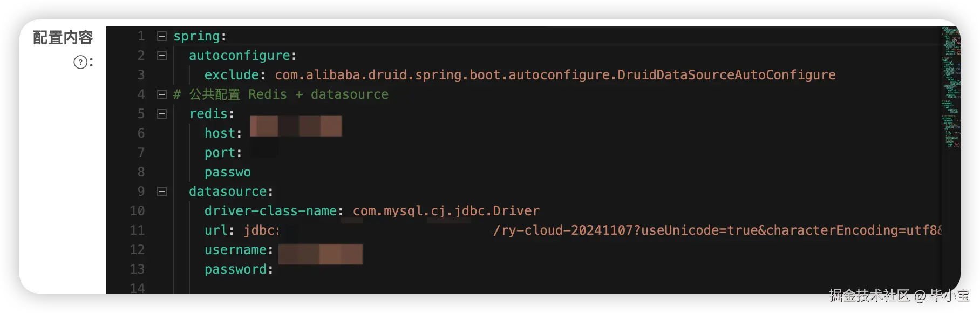Click line number 7 in the gutter
This screenshot has height=313, width=980.
(x=141, y=153)
